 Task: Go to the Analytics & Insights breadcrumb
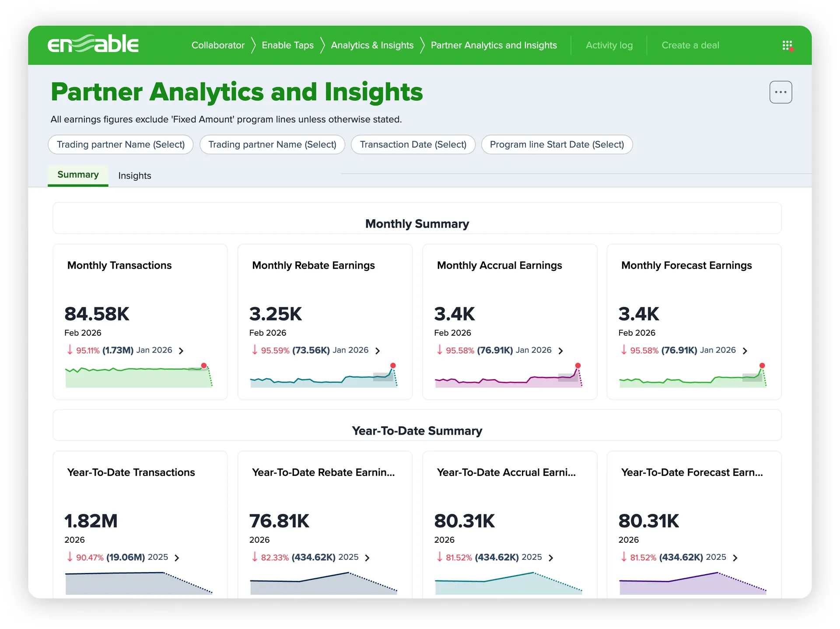click(x=372, y=45)
